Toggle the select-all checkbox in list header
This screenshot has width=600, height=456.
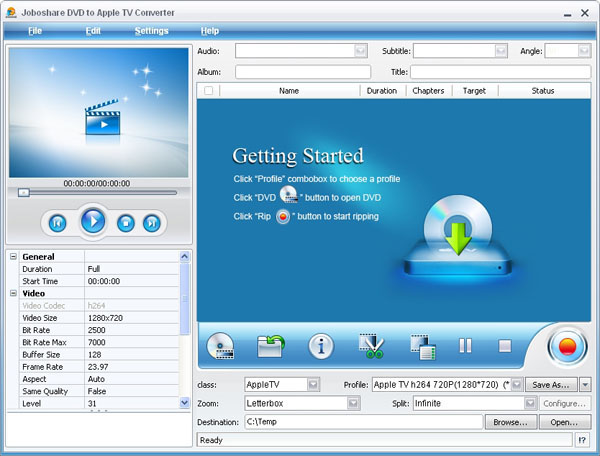pyautogui.click(x=208, y=91)
